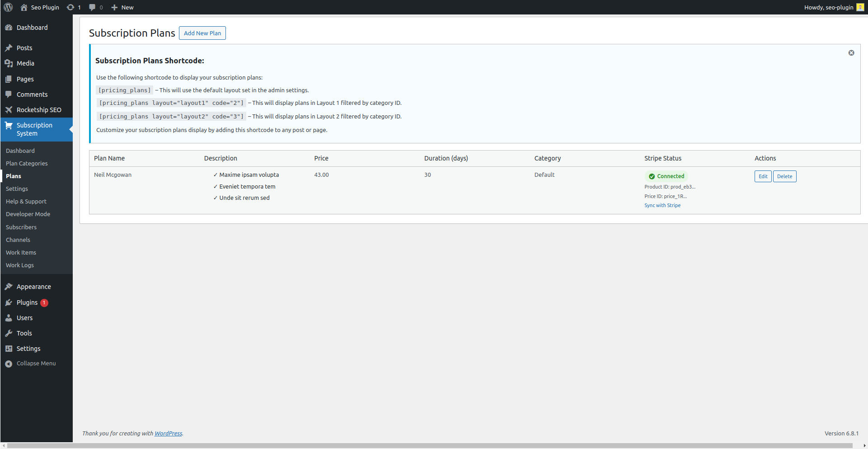868x449 pixels.
Task: Open the WordPress link in footer
Action: point(168,433)
